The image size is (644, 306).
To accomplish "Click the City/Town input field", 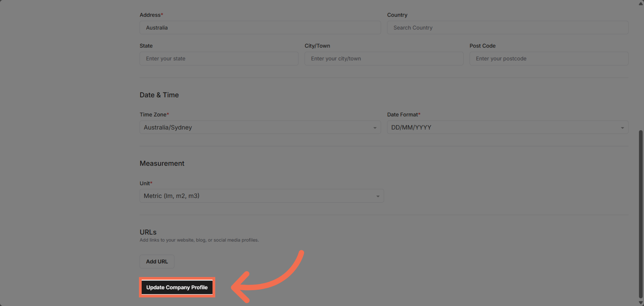I will point(384,58).
